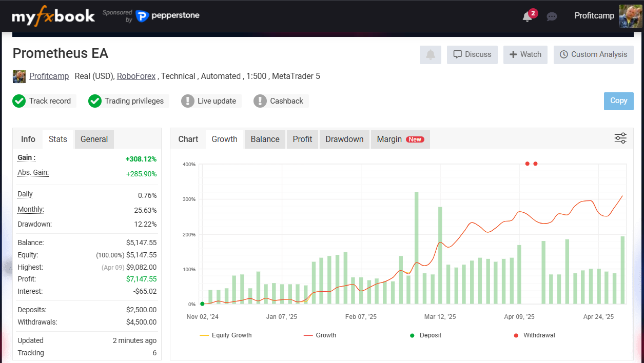The width and height of the screenshot is (644, 363).
Task: Open the myfxbook home logo
Action: tap(53, 16)
